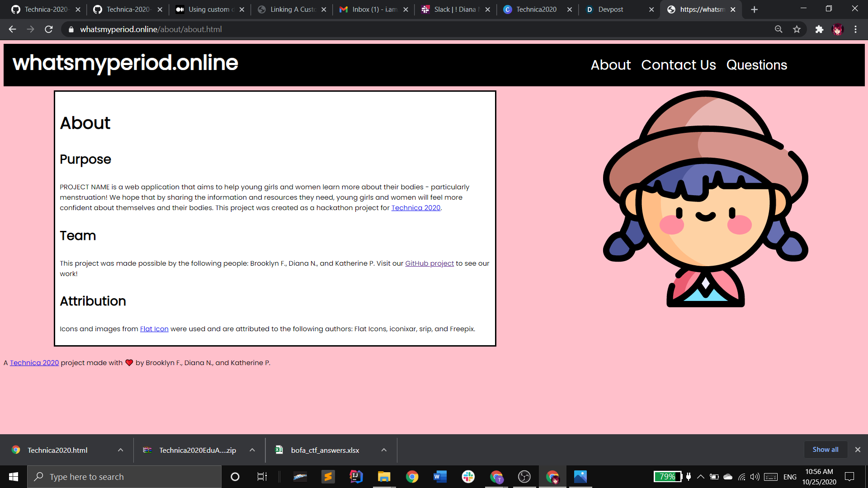The height and width of the screenshot is (488, 868).
Task: Click Show all downloads button
Action: (825, 450)
